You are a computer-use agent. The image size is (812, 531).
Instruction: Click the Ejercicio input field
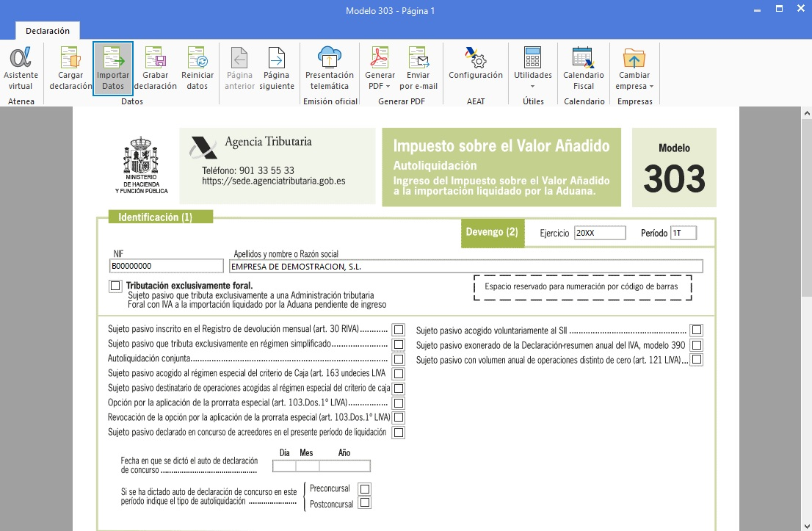pyautogui.click(x=600, y=233)
